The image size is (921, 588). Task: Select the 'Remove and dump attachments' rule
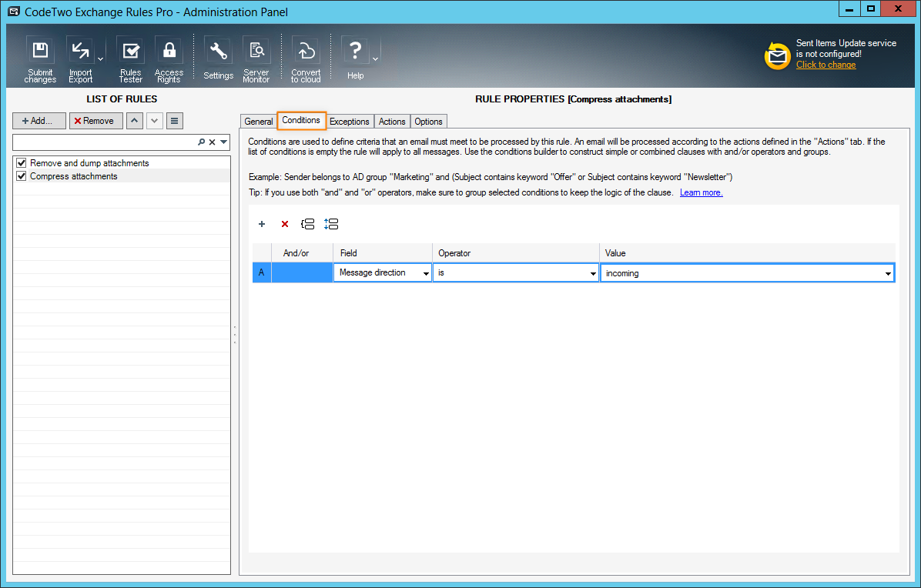click(x=89, y=163)
